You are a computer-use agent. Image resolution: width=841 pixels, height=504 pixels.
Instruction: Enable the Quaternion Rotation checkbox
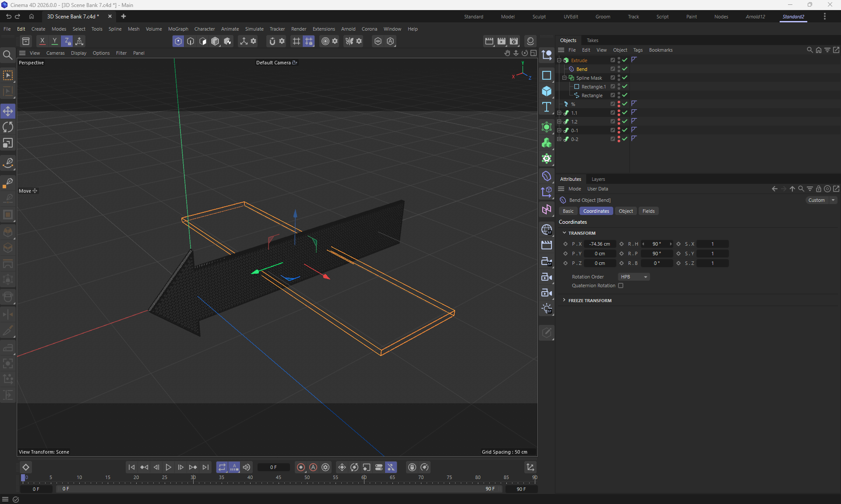tap(621, 285)
